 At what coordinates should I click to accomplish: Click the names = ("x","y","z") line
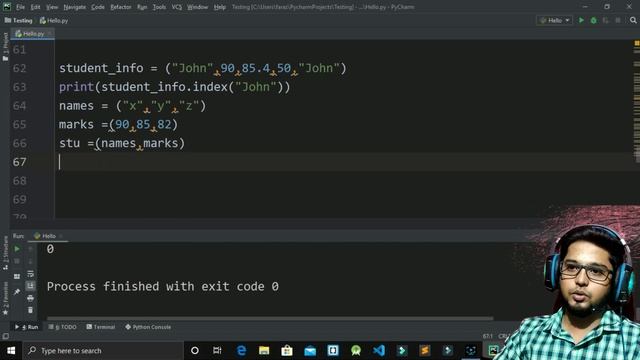(133, 106)
